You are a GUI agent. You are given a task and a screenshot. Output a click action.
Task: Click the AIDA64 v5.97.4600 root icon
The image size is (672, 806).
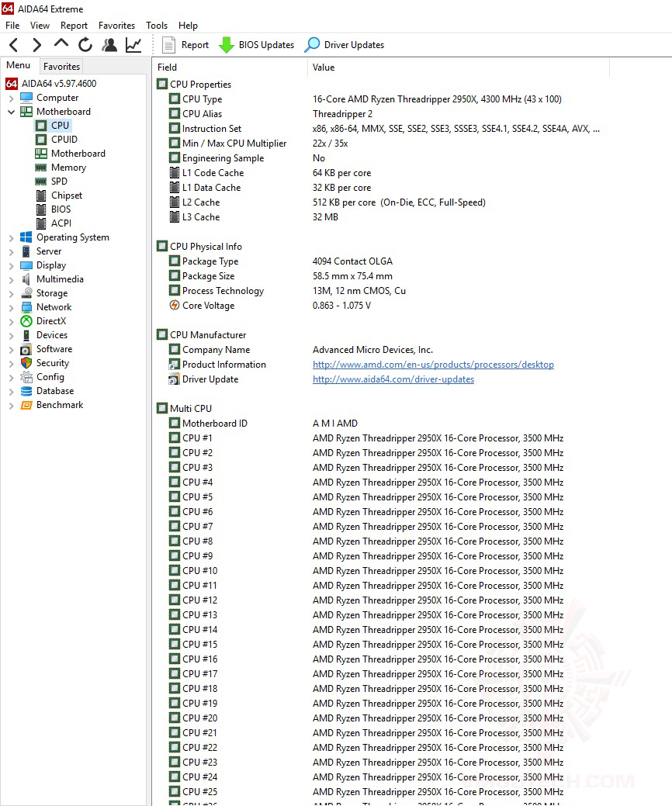point(12,83)
